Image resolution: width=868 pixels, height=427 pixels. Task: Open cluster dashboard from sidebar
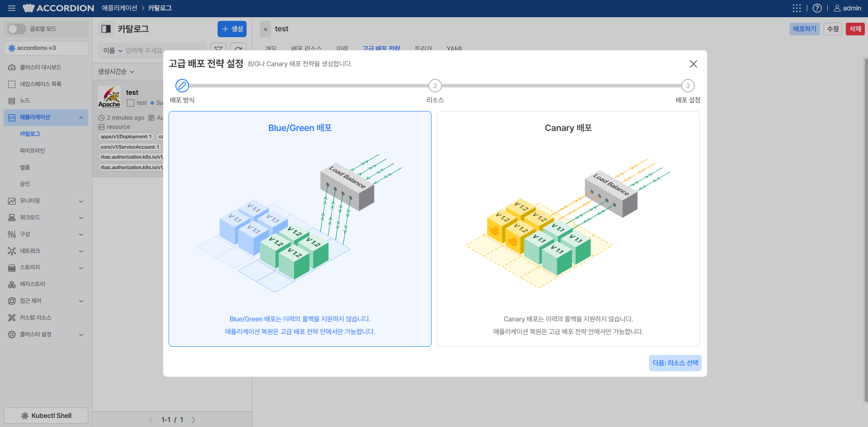tap(46, 67)
